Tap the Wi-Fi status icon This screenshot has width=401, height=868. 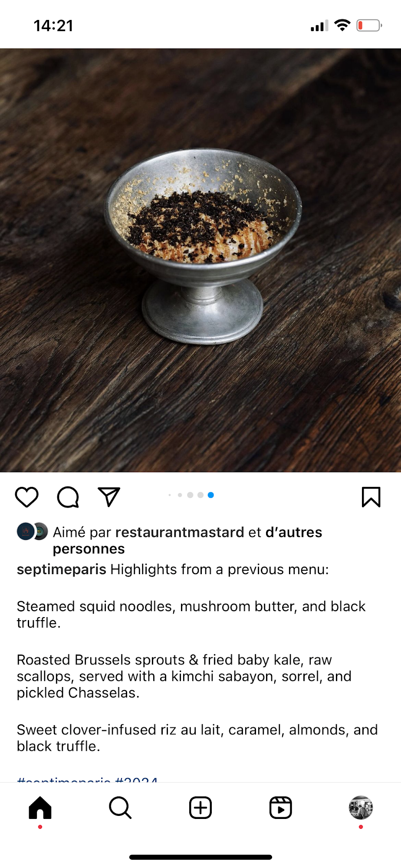click(x=342, y=26)
